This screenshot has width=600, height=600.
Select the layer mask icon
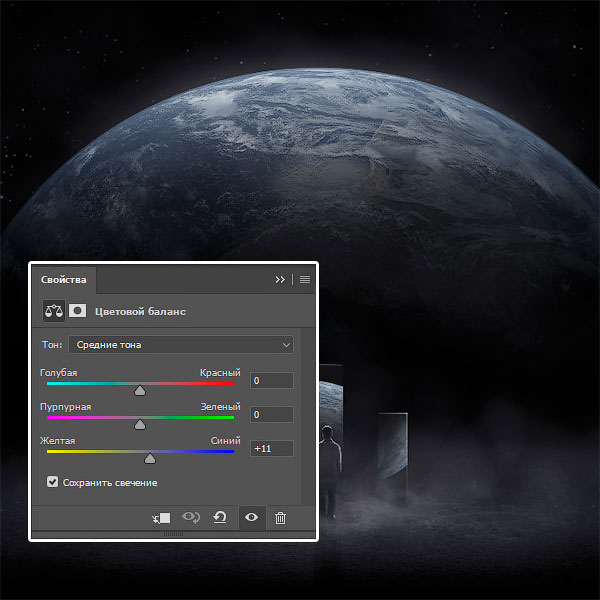point(77,311)
